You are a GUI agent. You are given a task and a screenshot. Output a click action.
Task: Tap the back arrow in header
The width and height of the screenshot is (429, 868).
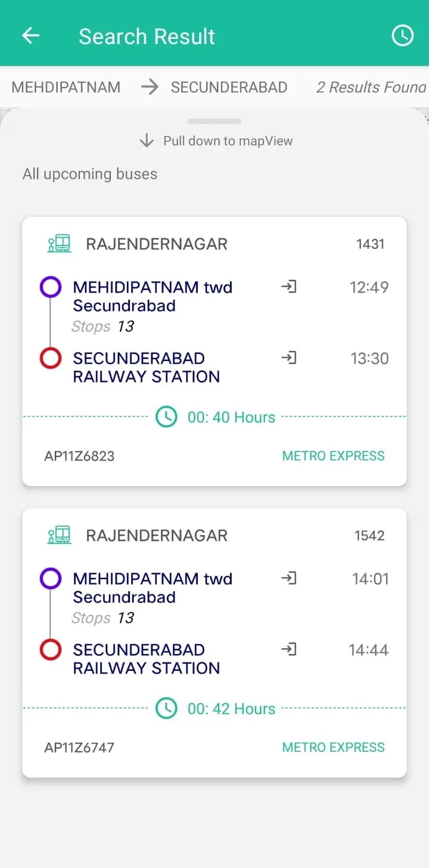(x=30, y=36)
